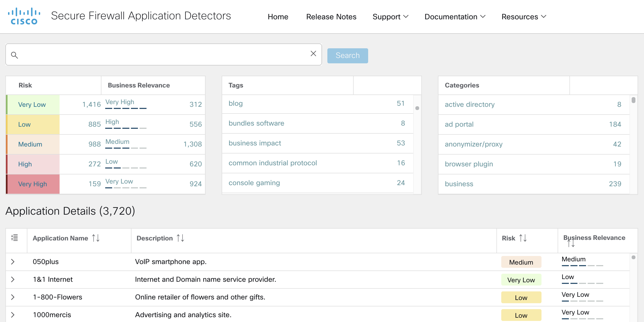Select the active directory category
The height and width of the screenshot is (322, 644).
470,104
